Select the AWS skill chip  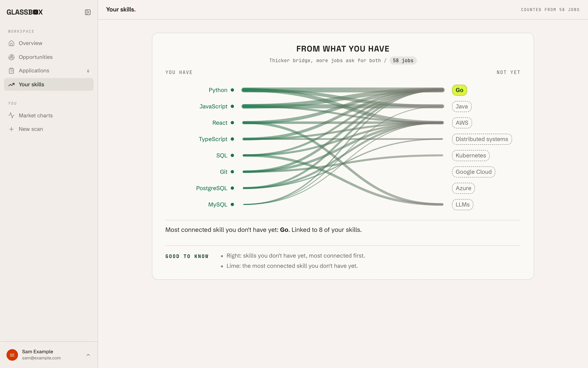click(462, 123)
